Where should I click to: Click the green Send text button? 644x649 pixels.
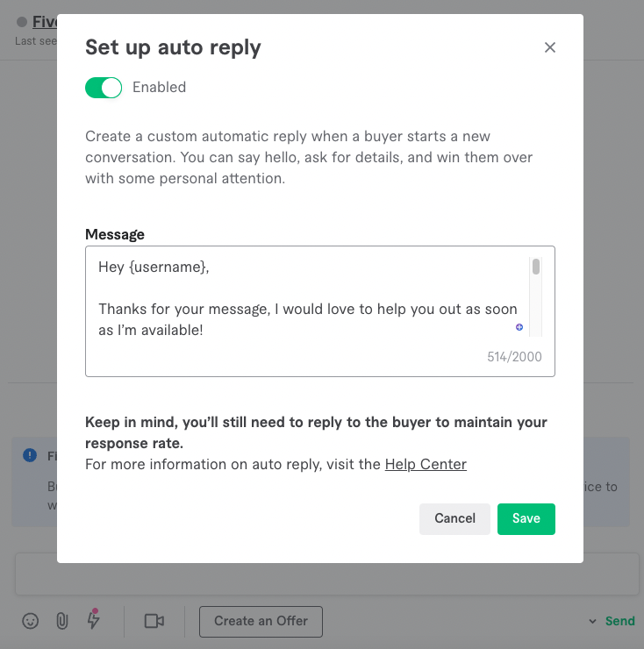(619, 621)
